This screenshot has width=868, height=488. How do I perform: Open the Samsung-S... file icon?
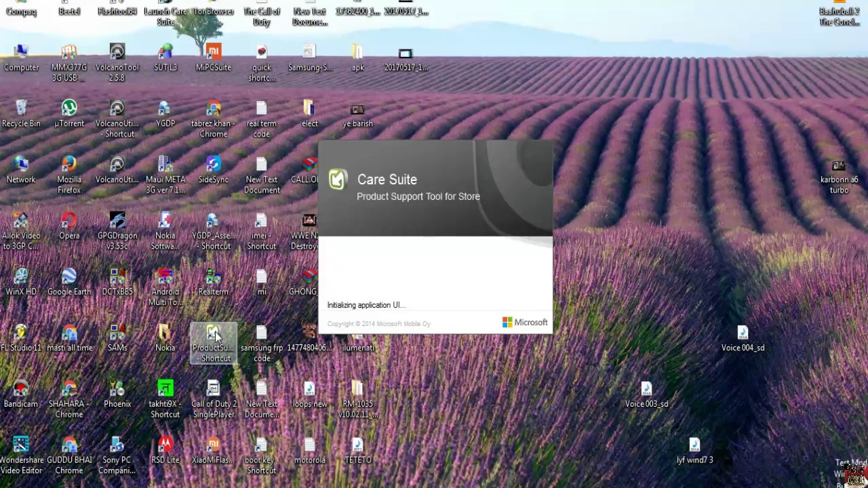pyautogui.click(x=310, y=58)
